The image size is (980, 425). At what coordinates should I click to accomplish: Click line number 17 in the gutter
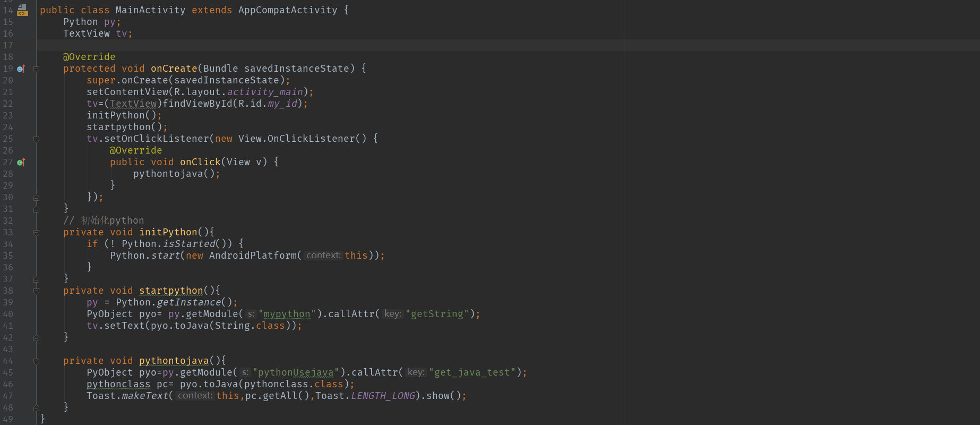tap(8, 45)
